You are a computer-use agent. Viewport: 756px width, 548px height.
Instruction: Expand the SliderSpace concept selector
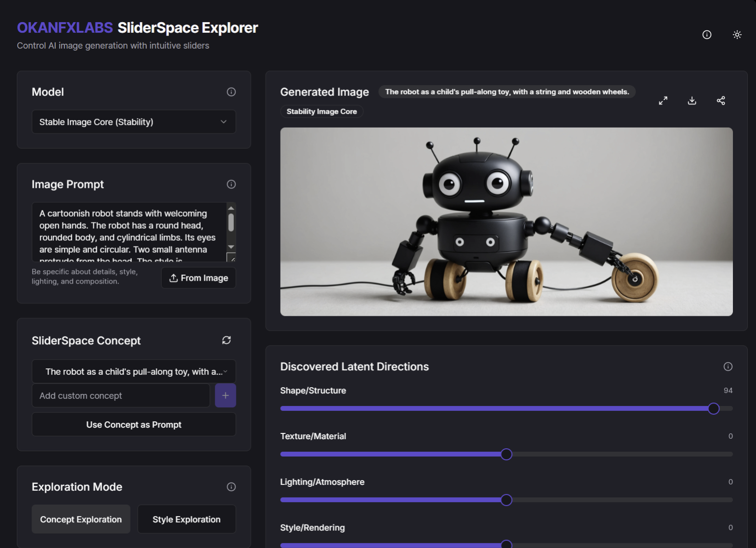tap(134, 371)
